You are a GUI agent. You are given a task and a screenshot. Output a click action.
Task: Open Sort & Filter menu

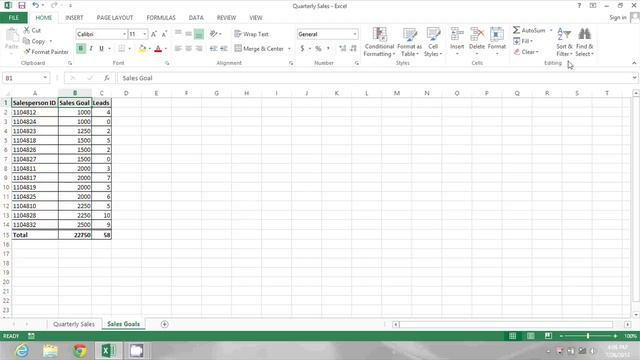pyautogui.click(x=564, y=42)
